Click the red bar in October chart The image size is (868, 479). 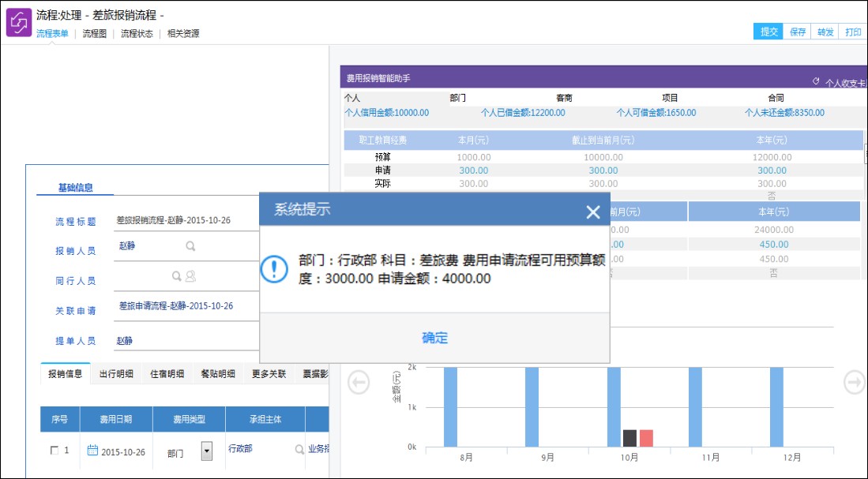coord(646,439)
